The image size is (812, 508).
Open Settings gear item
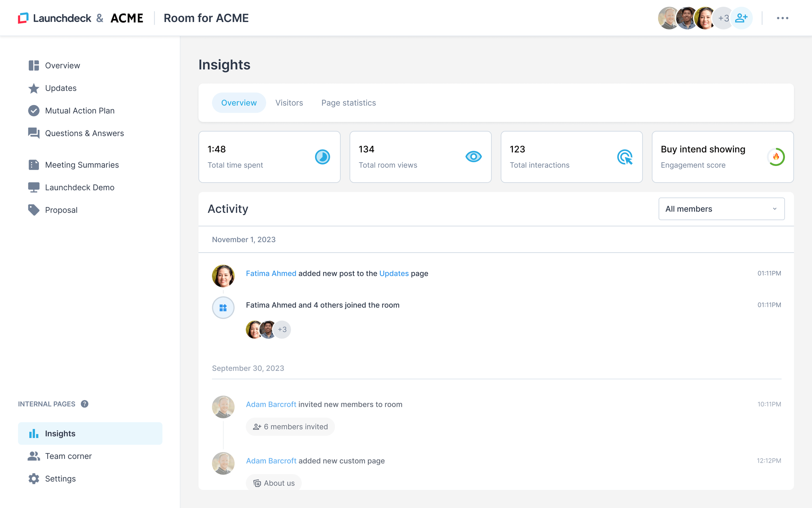click(52, 479)
